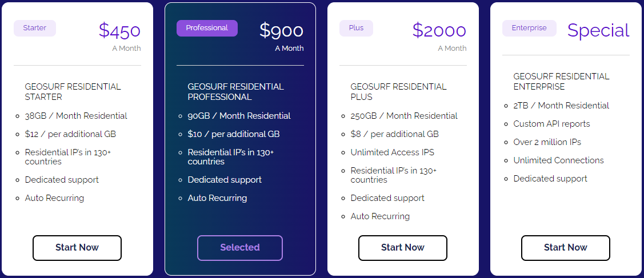Click the Enterprise plan label badge
This screenshot has width=644, height=278.
[529, 28]
